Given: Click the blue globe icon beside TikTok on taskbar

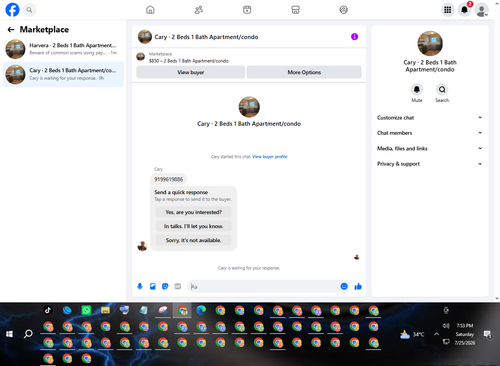Looking at the screenshot, I should [x=67, y=311].
